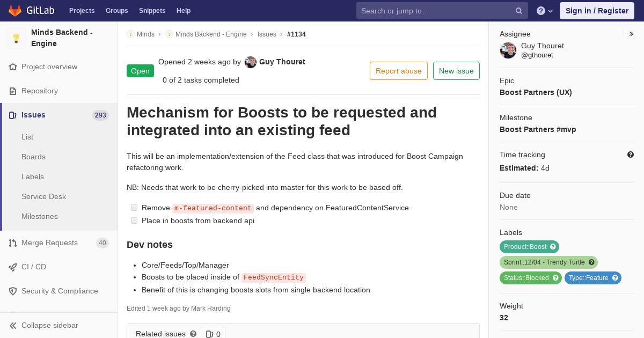Click the Time tracking help icon
The image size is (644, 338).
[x=631, y=155]
